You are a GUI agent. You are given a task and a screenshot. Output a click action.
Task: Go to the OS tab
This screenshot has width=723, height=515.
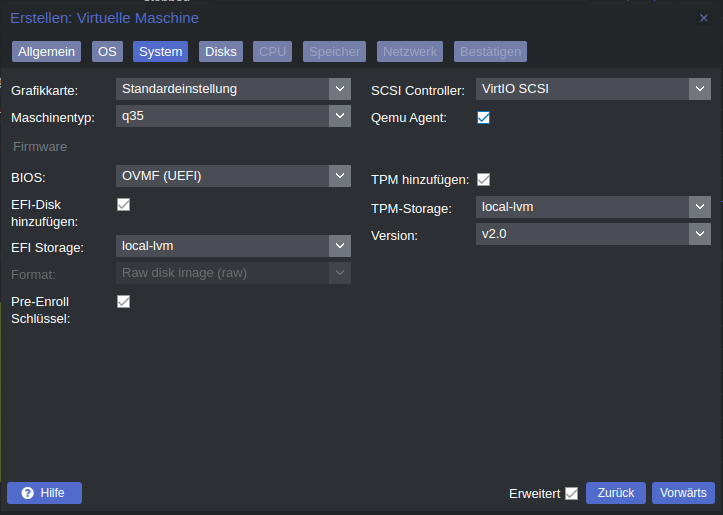click(107, 52)
